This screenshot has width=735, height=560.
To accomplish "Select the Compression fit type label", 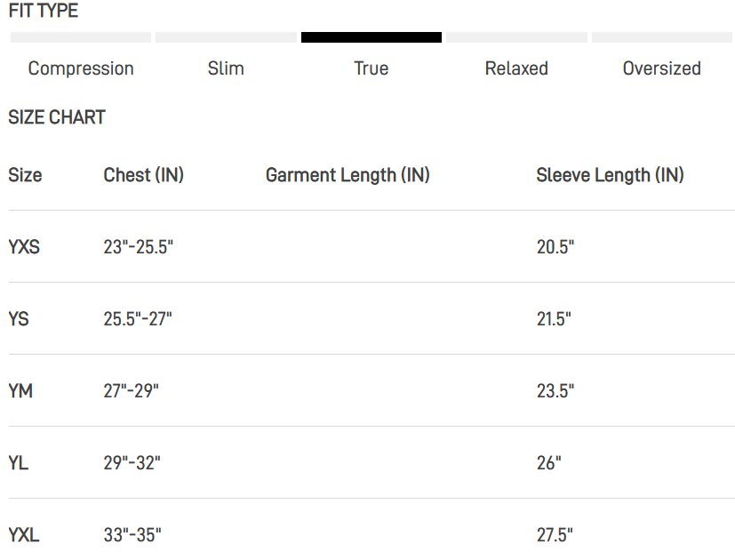I will (x=81, y=68).
